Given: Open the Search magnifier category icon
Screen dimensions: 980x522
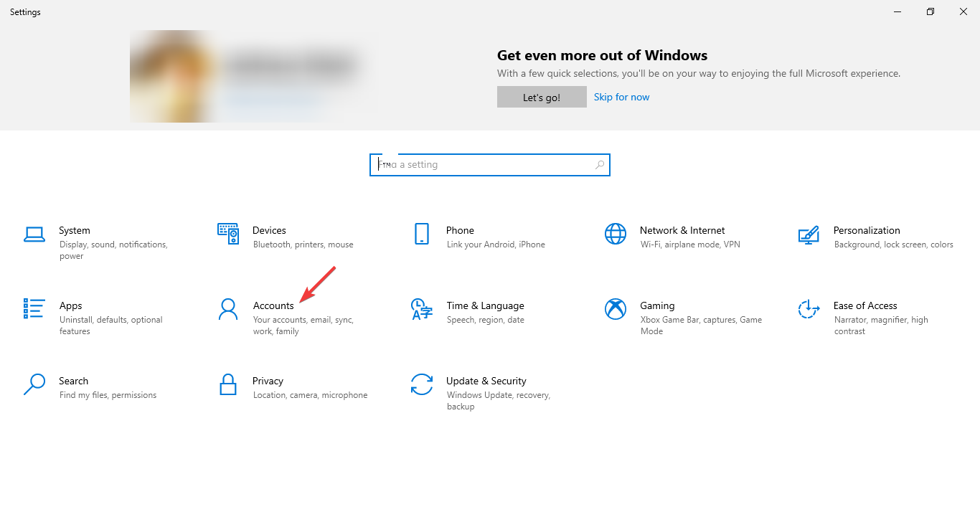Looking at the screenshot, I should point(34,384).
